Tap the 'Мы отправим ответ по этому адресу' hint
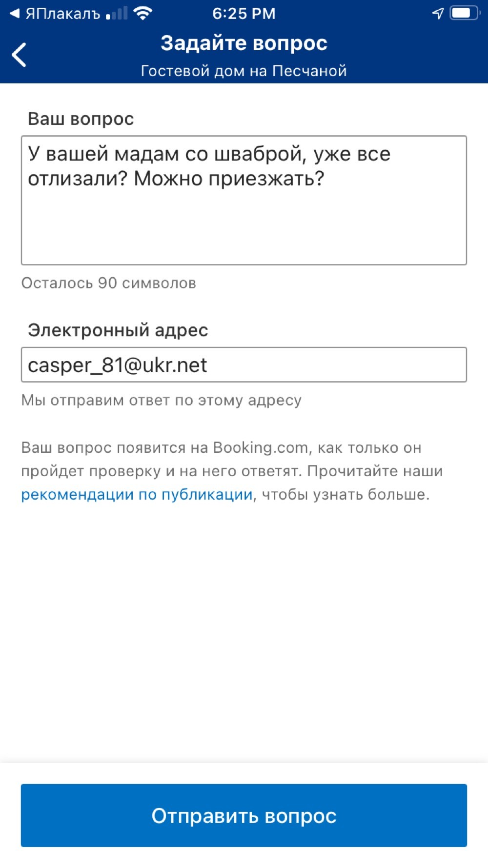The width and height of the screenshot is (488, 868). pos(161,400)
